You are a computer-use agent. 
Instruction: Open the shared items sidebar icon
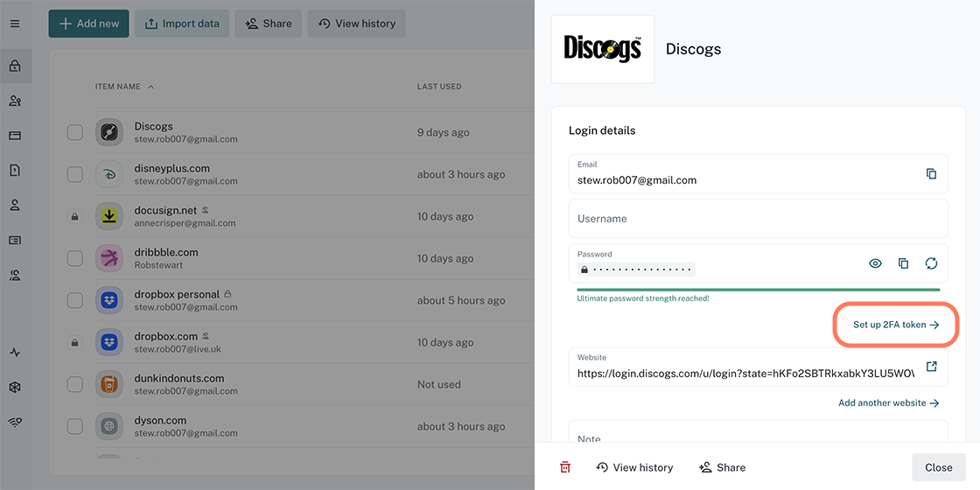[x=15, y=101]
